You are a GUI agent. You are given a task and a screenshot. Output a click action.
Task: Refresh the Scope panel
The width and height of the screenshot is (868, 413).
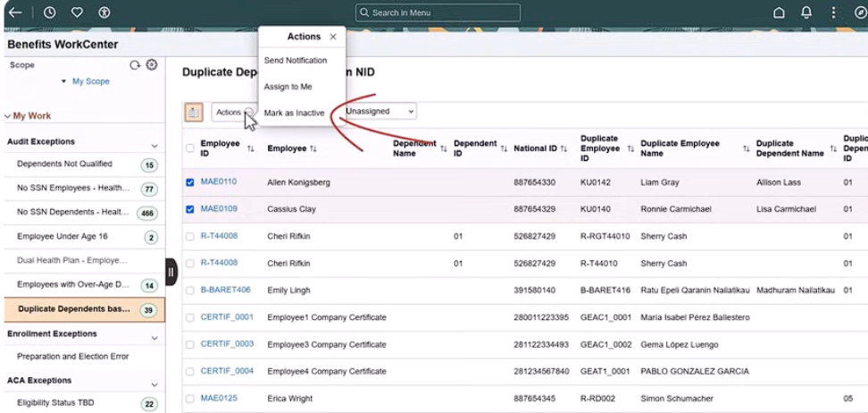pyautogui.click(x=135, y=65)
